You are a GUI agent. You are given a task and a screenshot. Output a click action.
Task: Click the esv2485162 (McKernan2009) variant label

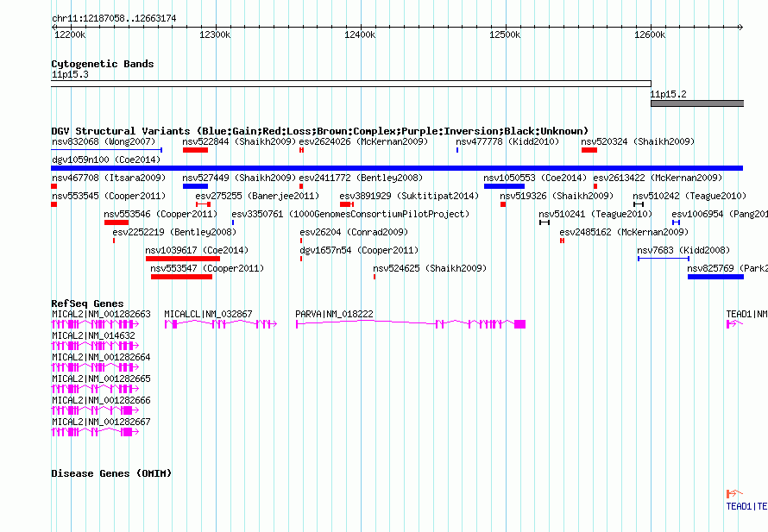[624, 232]
